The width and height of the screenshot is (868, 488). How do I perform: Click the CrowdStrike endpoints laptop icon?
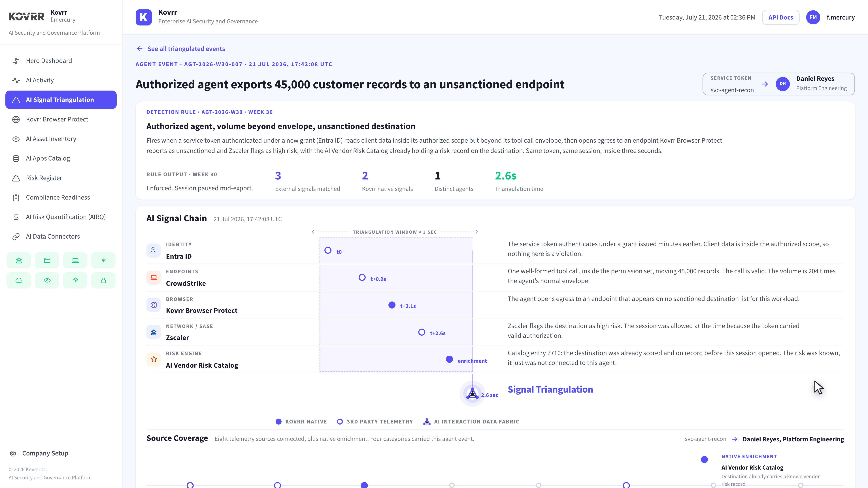coord(153,277)
